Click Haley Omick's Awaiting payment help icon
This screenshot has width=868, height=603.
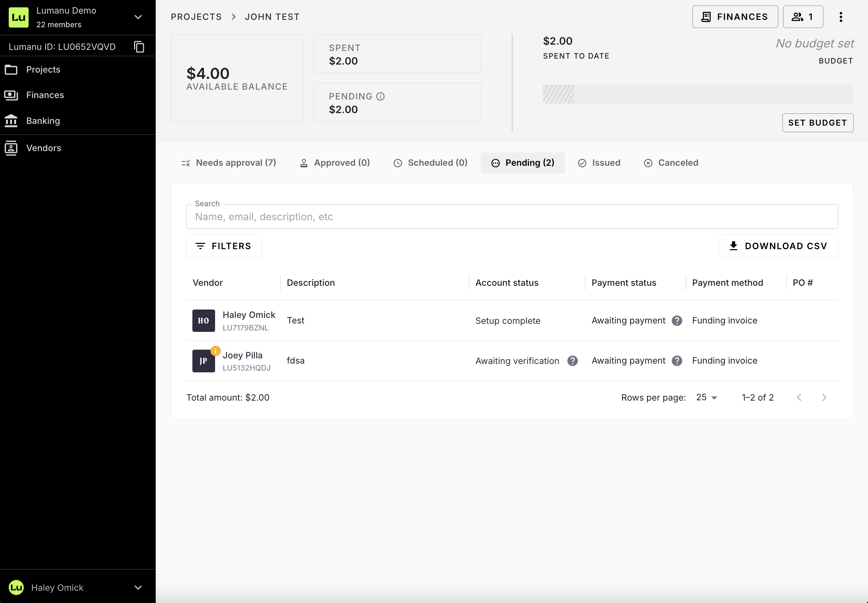(x=677, y=321)
